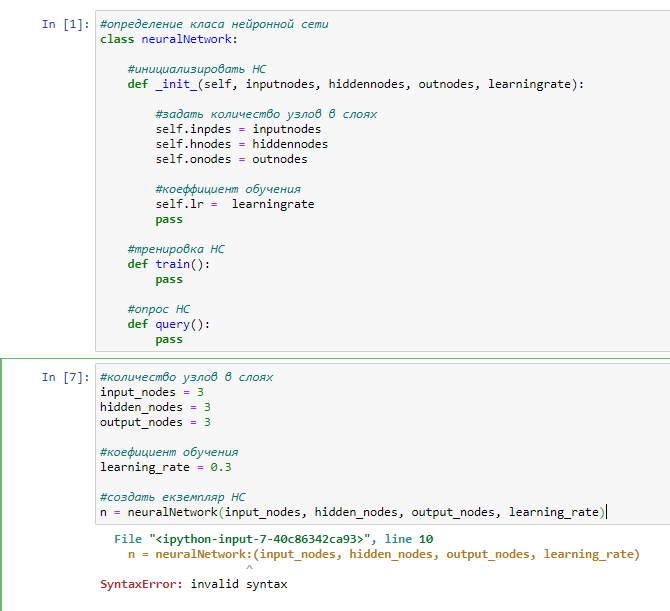This screenshot has width=670, height=611.
Task: Click the 'def _init_' method definition line
Action: coord(356,84)
